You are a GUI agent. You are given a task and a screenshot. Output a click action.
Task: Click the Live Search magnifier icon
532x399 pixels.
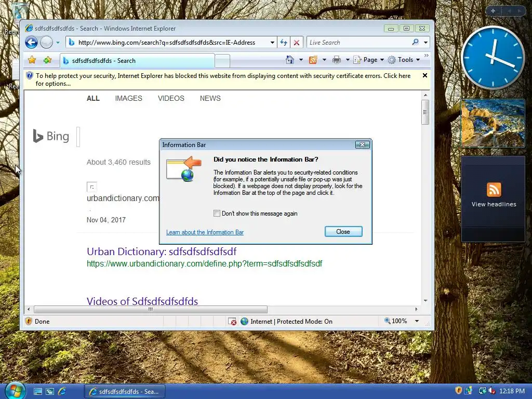(x=415, y=42)
